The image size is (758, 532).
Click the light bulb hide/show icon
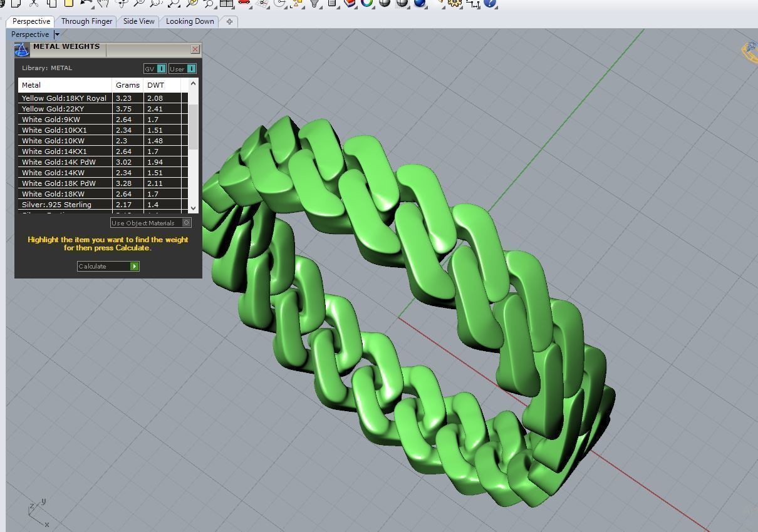(314, 3)
